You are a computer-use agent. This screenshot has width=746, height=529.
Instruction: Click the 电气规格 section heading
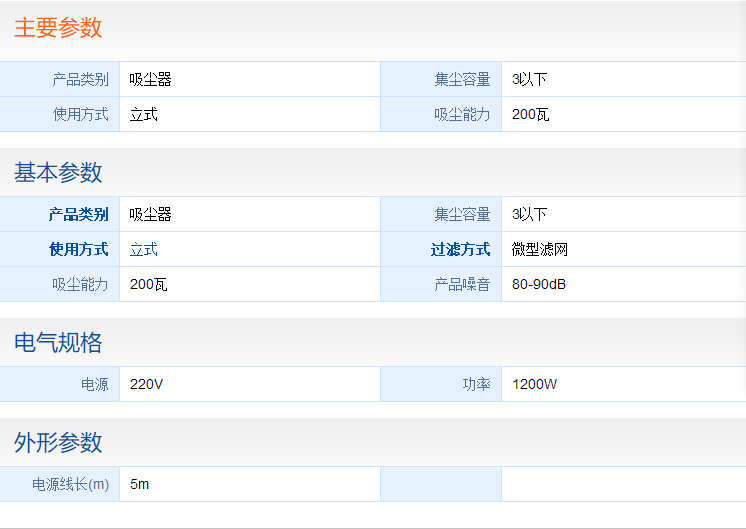coord(58,343)
